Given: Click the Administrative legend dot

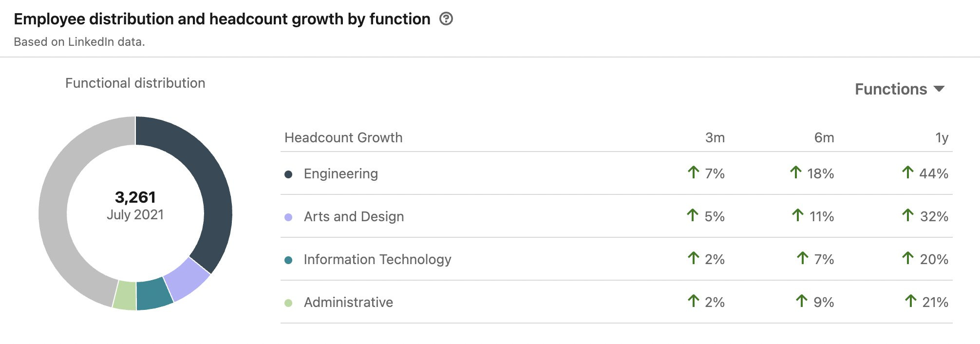Looking at the screenshot, I should tap(288, 303).
